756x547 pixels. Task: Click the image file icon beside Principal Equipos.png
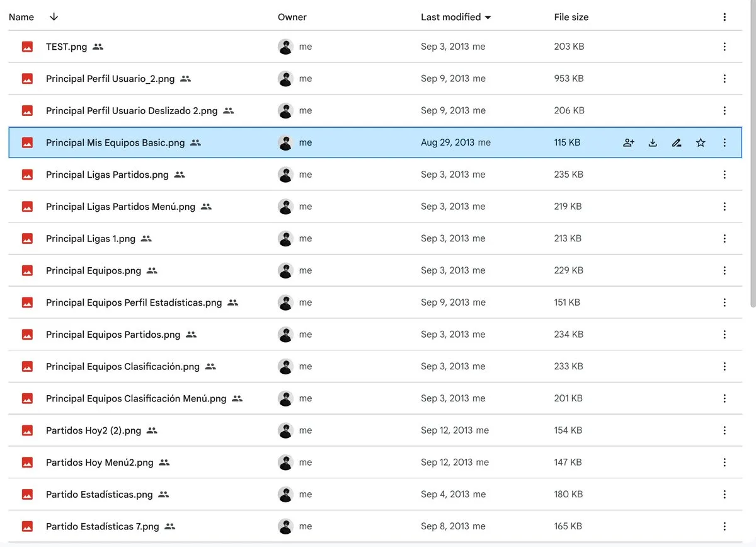point(27,271)
